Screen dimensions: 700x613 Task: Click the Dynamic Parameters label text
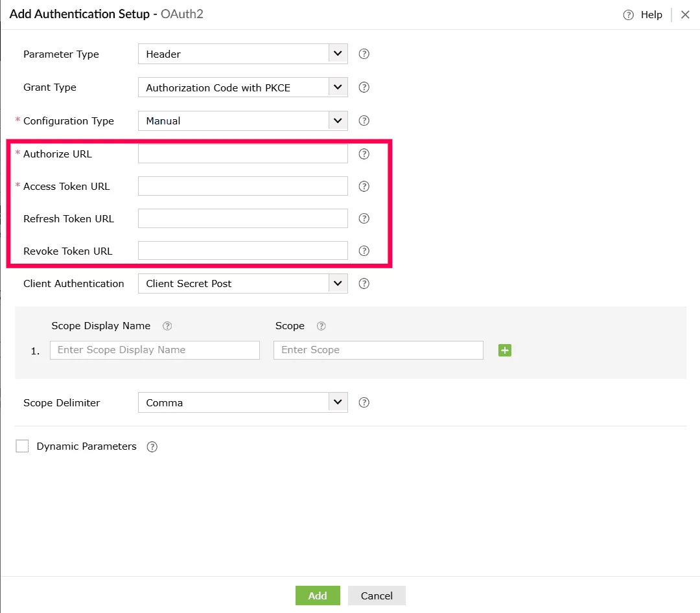pyautogui.click(x=87, y=446)
